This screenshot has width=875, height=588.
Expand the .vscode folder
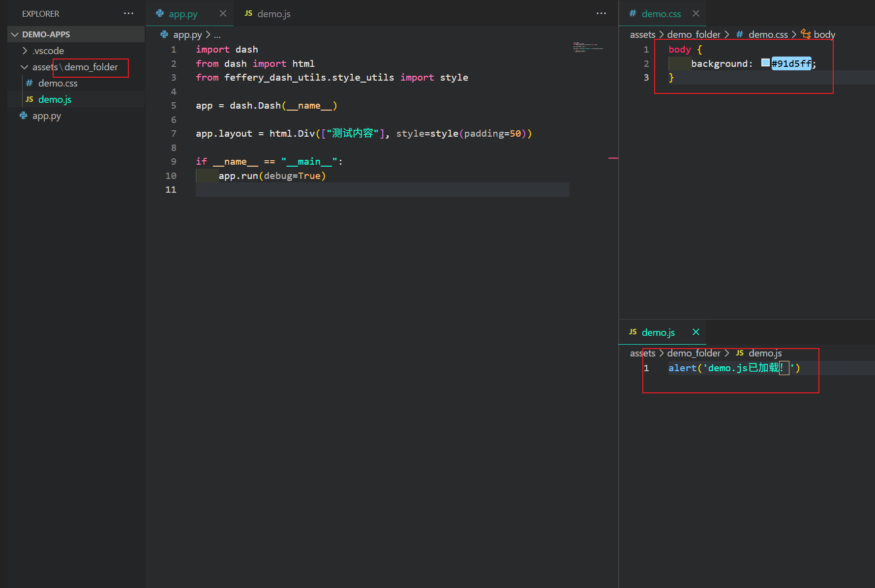pyautogui.click(x=25, y=50)
